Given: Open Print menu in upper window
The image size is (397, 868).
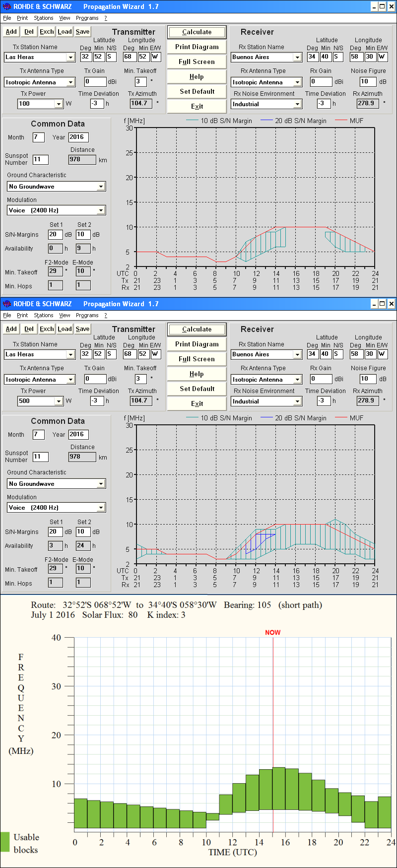Looking at the screenshot, I should click(x=22, y=18).
